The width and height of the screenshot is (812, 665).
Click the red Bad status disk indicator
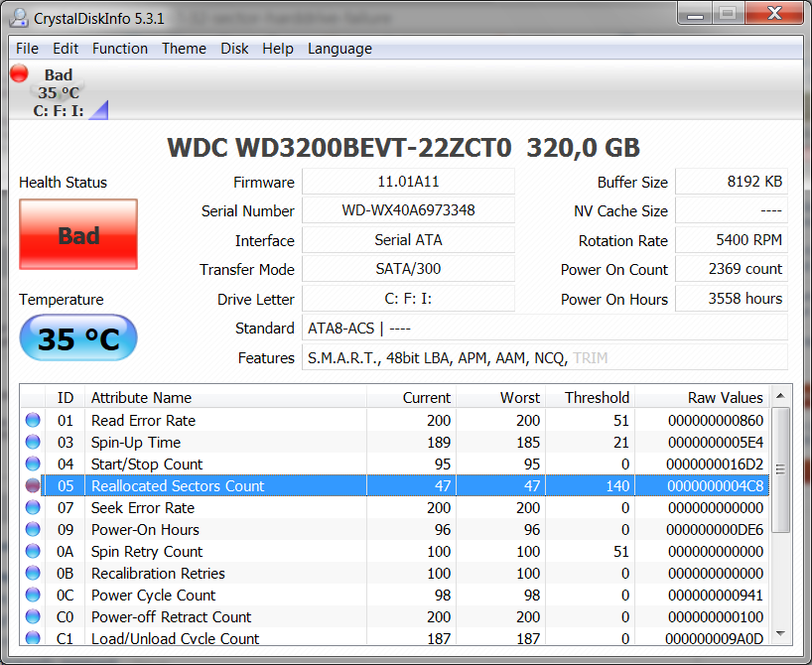[19, 73]
